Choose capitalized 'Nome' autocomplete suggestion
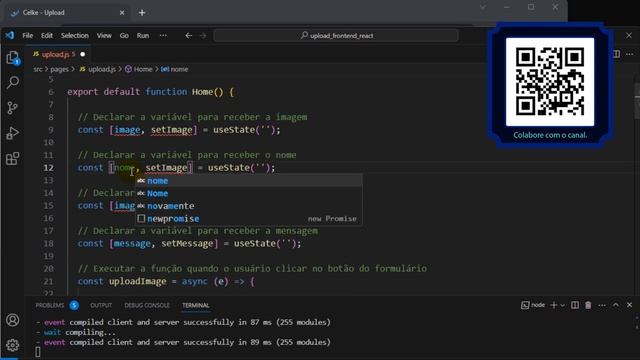The width and height of the screenshot is (640, 360). point(249,193)
